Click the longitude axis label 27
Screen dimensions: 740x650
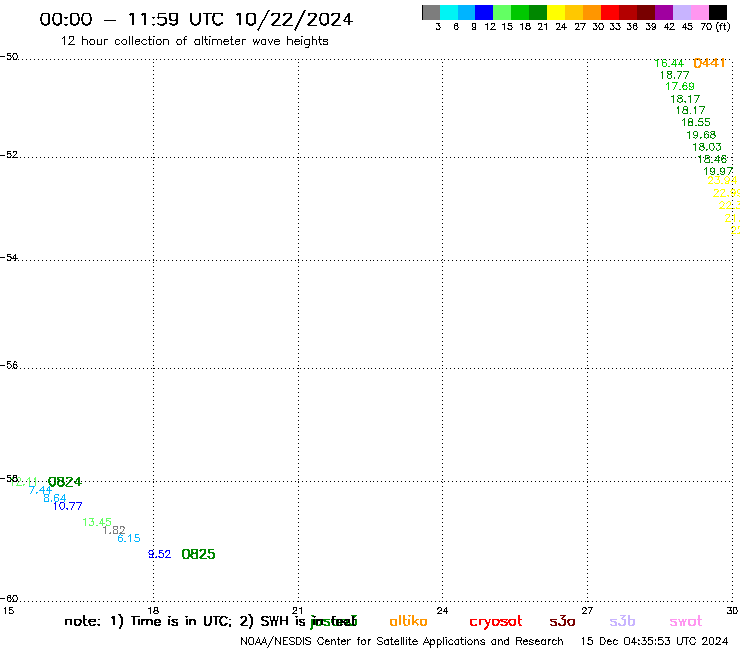pos(587,610)
